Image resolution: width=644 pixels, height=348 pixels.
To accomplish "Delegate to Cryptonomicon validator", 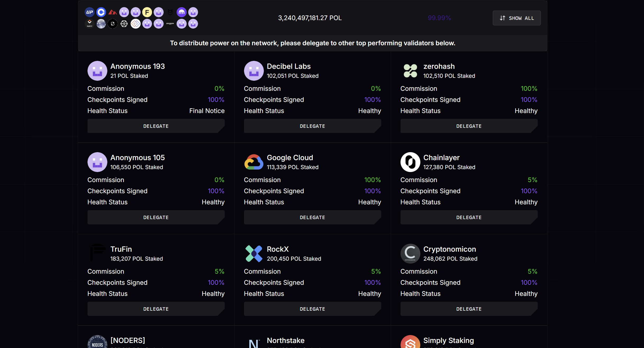I will (x=469, y=309).
